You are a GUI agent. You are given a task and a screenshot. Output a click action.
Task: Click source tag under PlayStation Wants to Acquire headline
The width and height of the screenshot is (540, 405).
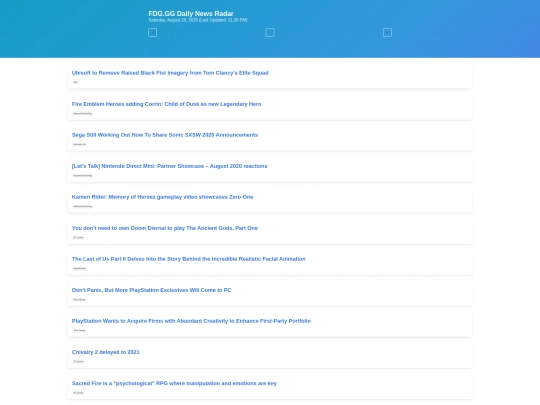point(79,330)
